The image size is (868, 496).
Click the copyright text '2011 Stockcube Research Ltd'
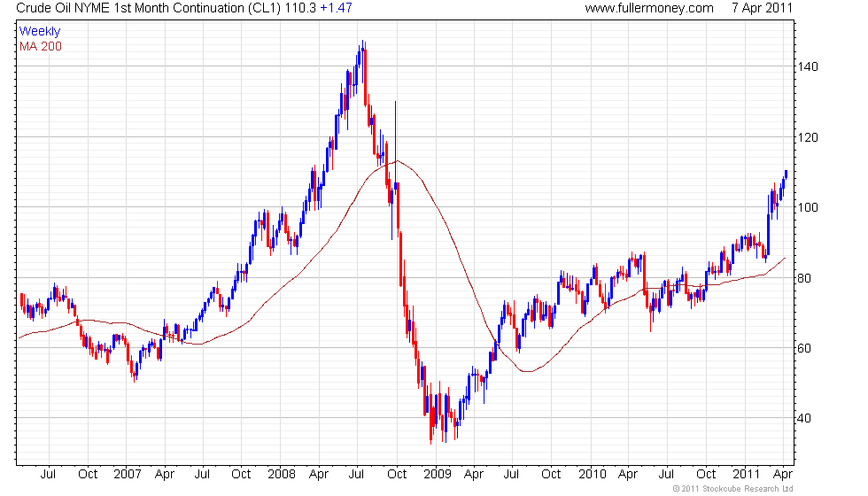pyautogui.click(x=737, y=489)
